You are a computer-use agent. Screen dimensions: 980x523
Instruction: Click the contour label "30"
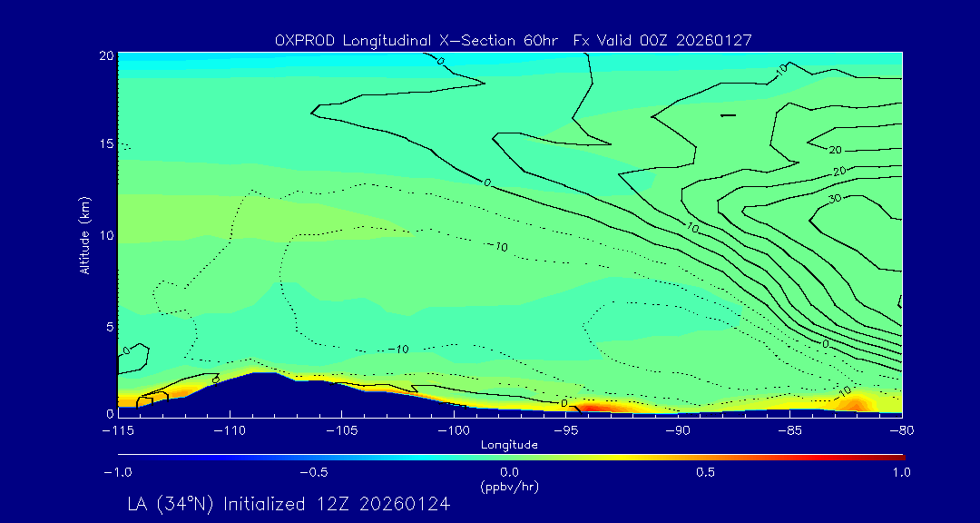coord(835,199)
